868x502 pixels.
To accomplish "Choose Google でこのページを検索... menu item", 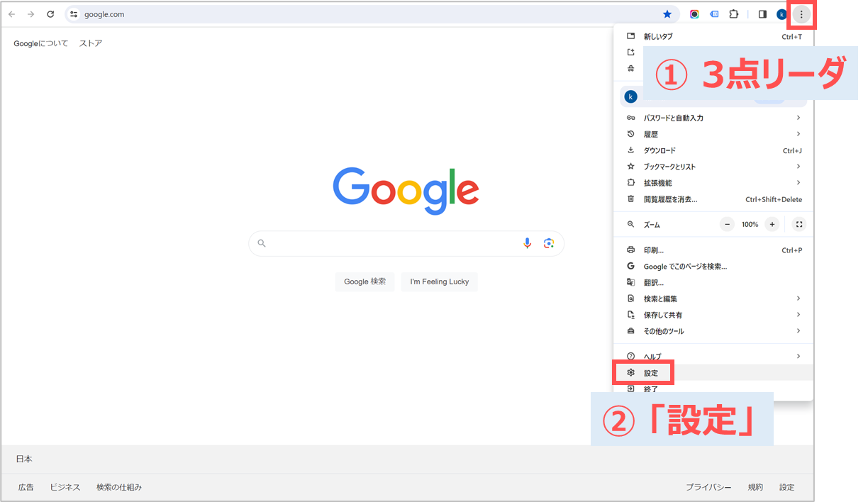I will tap(713, 266).
